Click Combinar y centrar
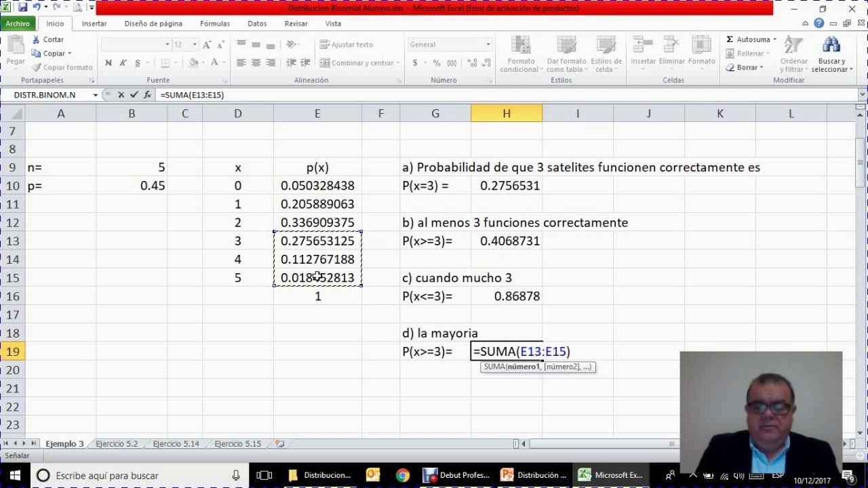Screen dimensions: 868x488 click(357, 63)
